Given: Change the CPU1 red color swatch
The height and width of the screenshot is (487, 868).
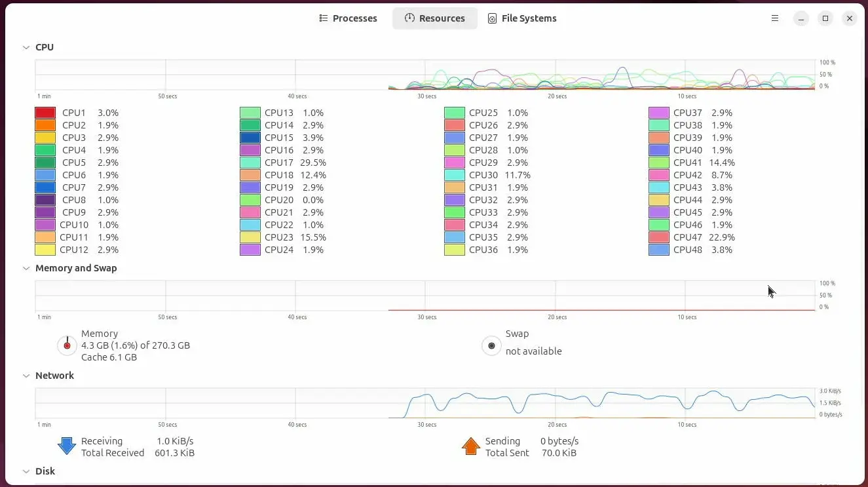Looking at the screenshot, I should [45, 113].
